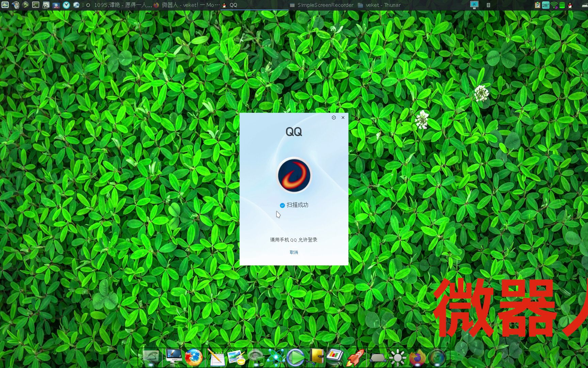
Task: Click the green arrow launcher in top panel
Action: click(26, 5)
